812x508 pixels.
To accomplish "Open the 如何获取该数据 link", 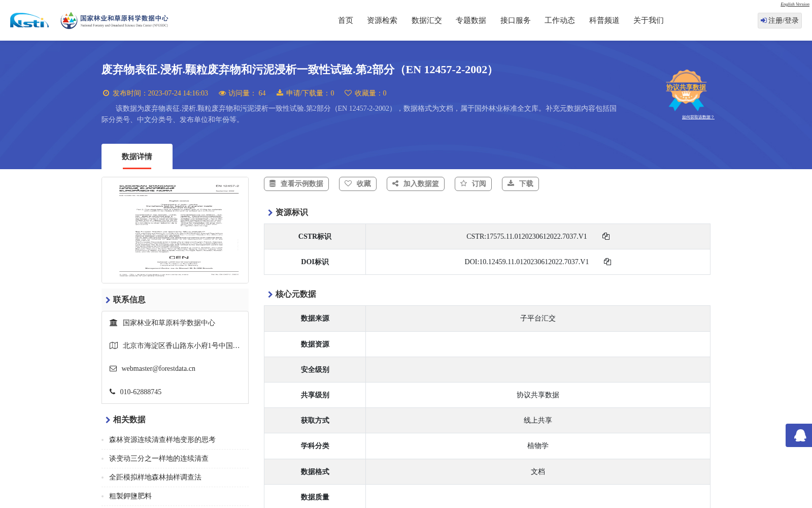I will pyautogui.click(x=698, y=117).
